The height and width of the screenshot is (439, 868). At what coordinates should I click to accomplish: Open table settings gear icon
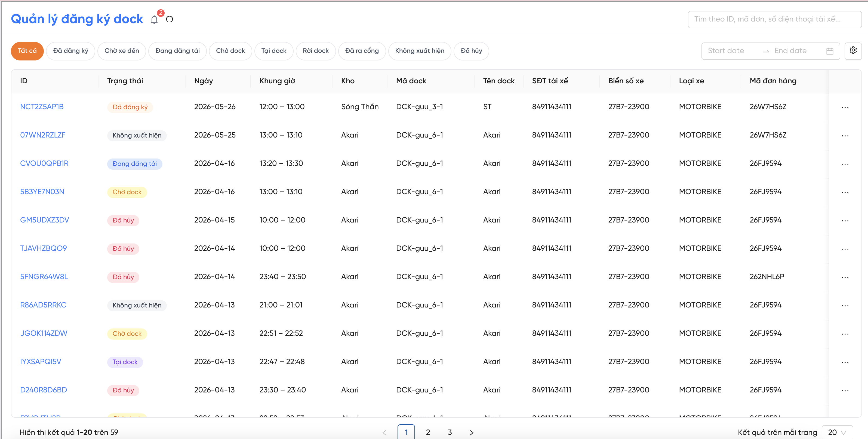(x=853, y=51)
